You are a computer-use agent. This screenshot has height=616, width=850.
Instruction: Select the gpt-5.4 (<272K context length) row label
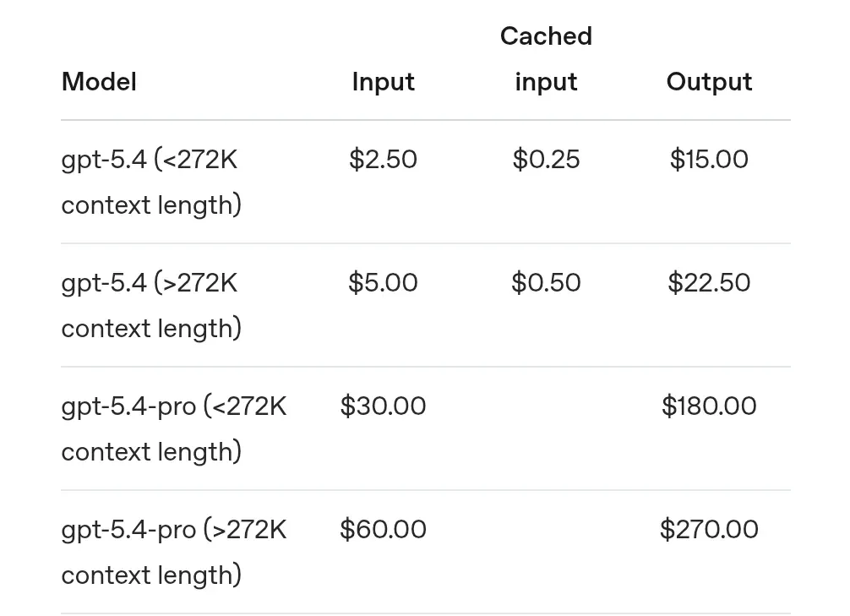click(150, 182)
